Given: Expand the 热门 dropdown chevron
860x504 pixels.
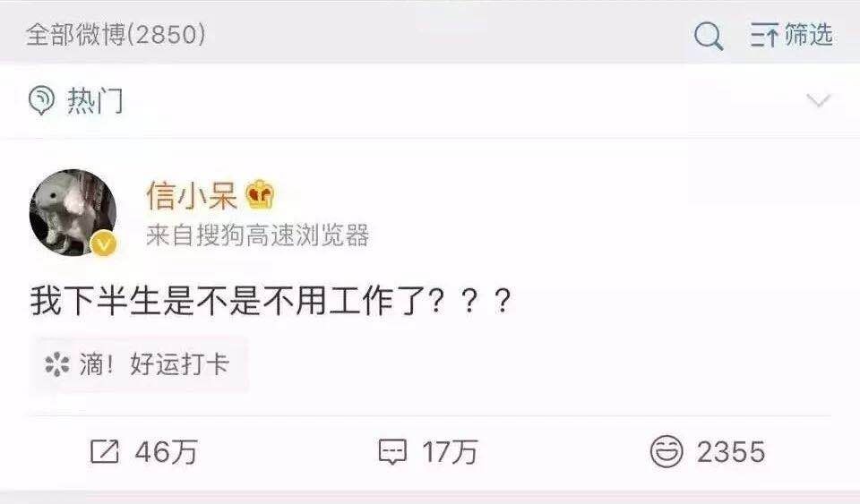Looking at the screenshot, I should coord(818,101).
